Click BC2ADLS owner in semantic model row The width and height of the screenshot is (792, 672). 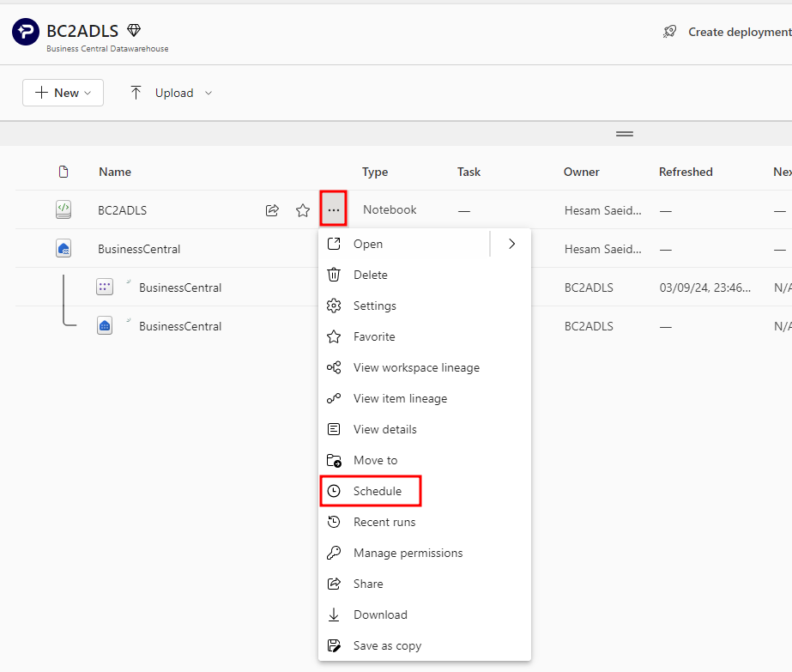(x=589, y=288)
